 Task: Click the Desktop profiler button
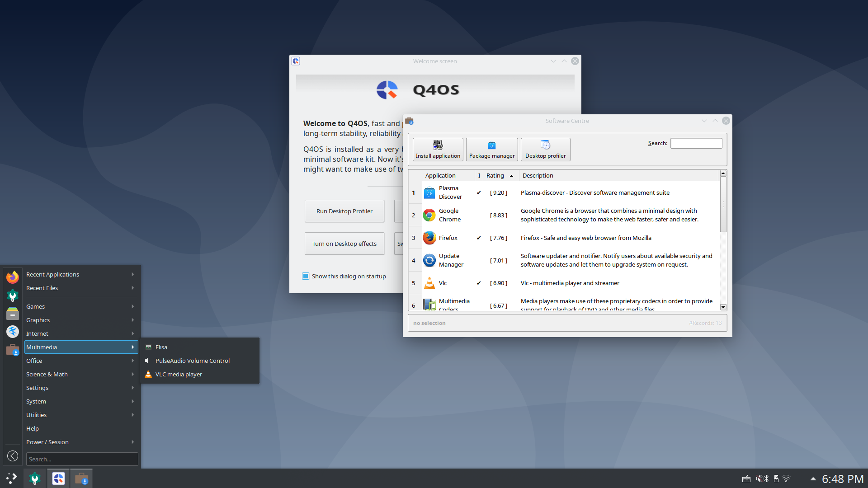pyautogui.click(x=546, y=150)
